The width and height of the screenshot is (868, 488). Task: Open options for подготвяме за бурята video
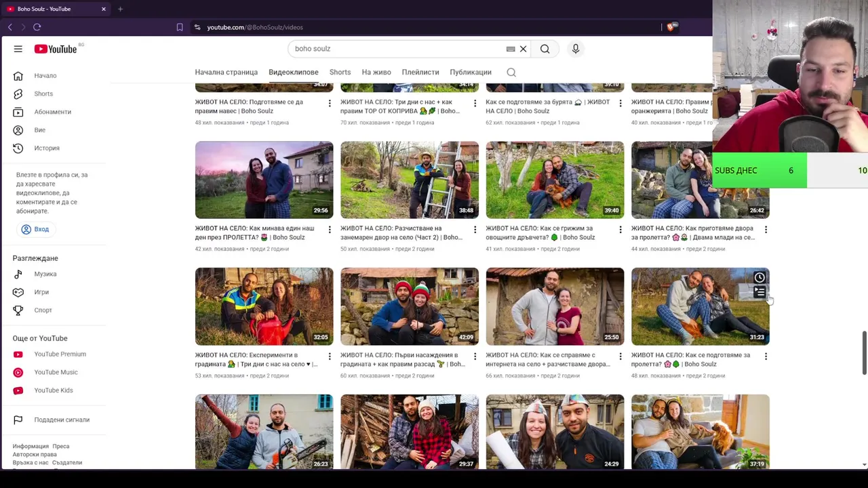point(620,103)
